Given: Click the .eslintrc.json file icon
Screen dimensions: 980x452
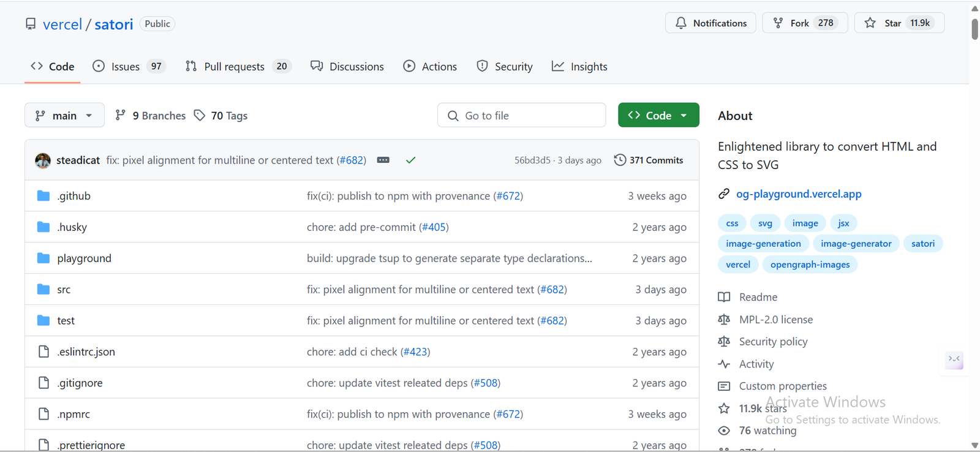Looking at the screenshot, I should (x=43, y=352).
